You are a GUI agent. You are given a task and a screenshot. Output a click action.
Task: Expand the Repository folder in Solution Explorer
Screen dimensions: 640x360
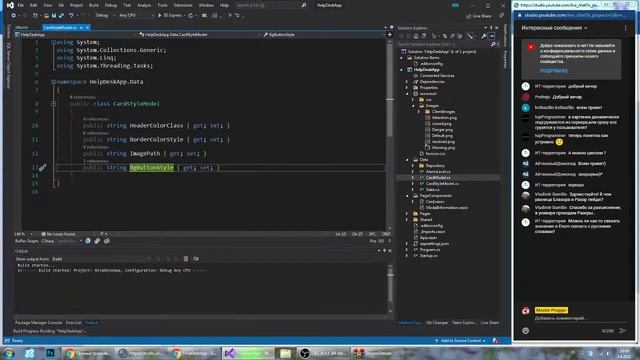click(413, 166)
